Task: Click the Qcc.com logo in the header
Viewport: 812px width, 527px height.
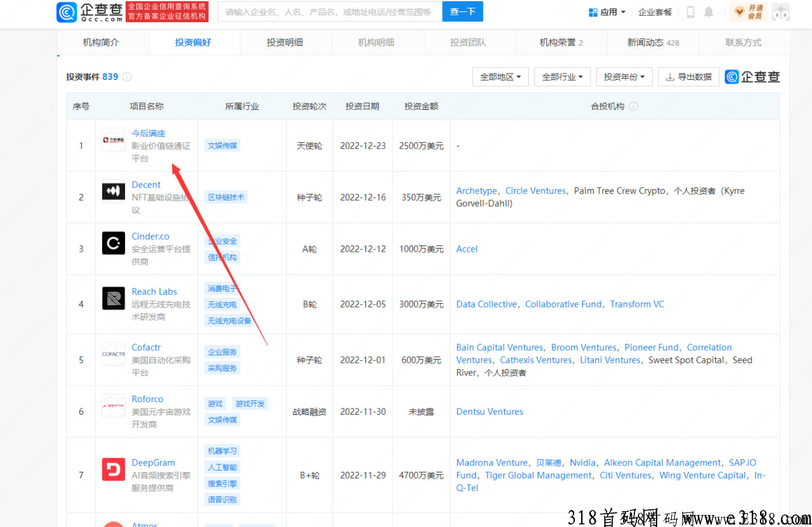Action: coord(89,11)
